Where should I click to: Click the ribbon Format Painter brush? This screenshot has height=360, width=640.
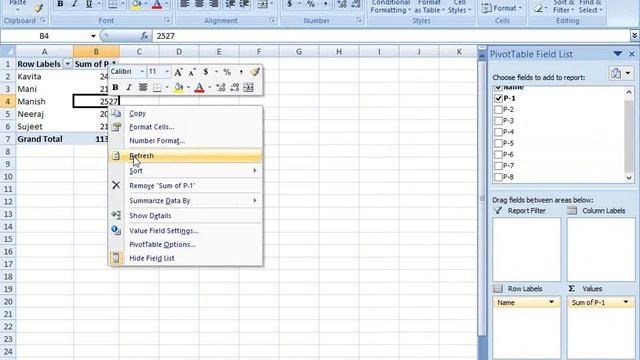38,8
